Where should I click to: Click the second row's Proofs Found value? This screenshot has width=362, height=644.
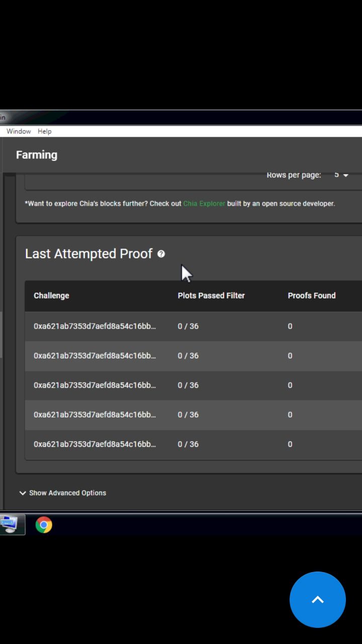coord(290,356)
